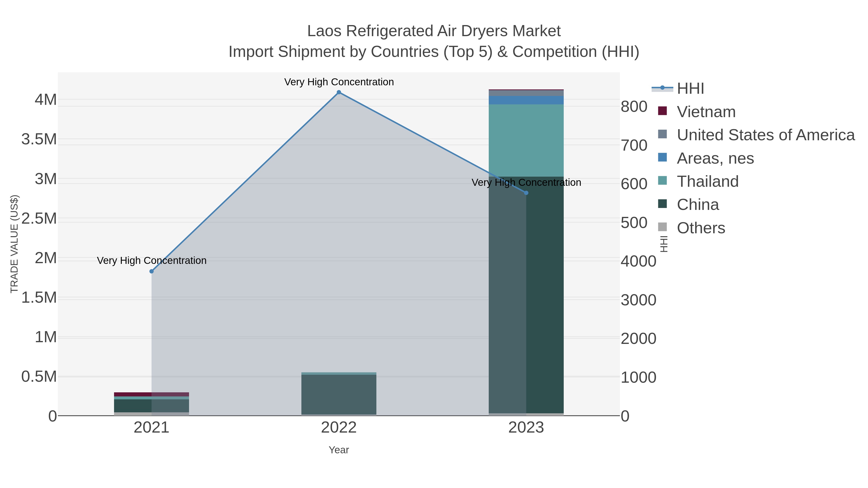Click the 2021 Vietnam bar segment
The height and width of the screenshot is (488, 868).
(152, 394)
